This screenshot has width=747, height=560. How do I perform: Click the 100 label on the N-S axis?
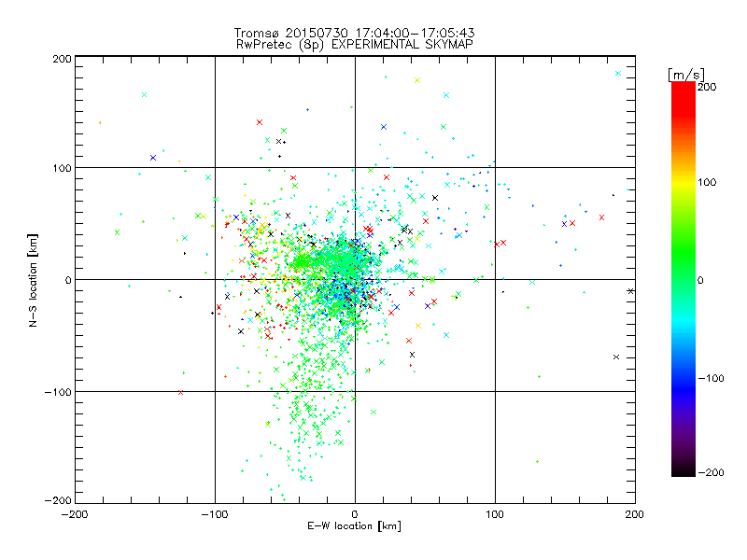pos(62,169)
